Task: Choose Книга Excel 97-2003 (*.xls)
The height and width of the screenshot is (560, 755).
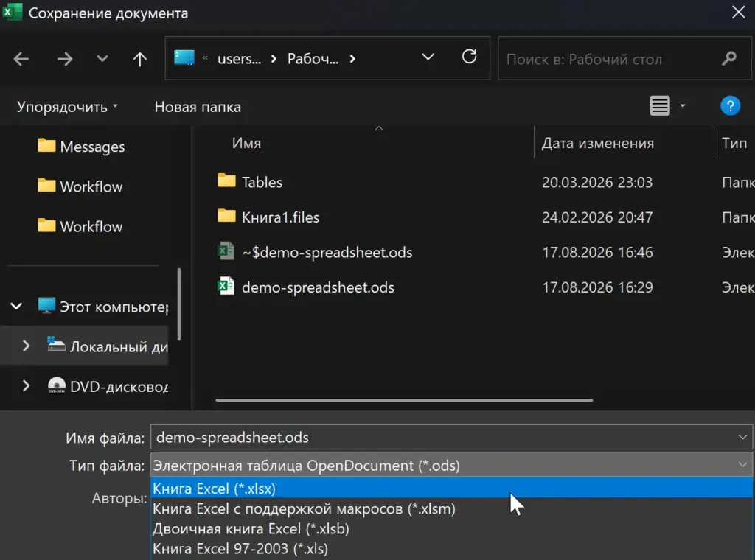Action: [x=452, y=549]
